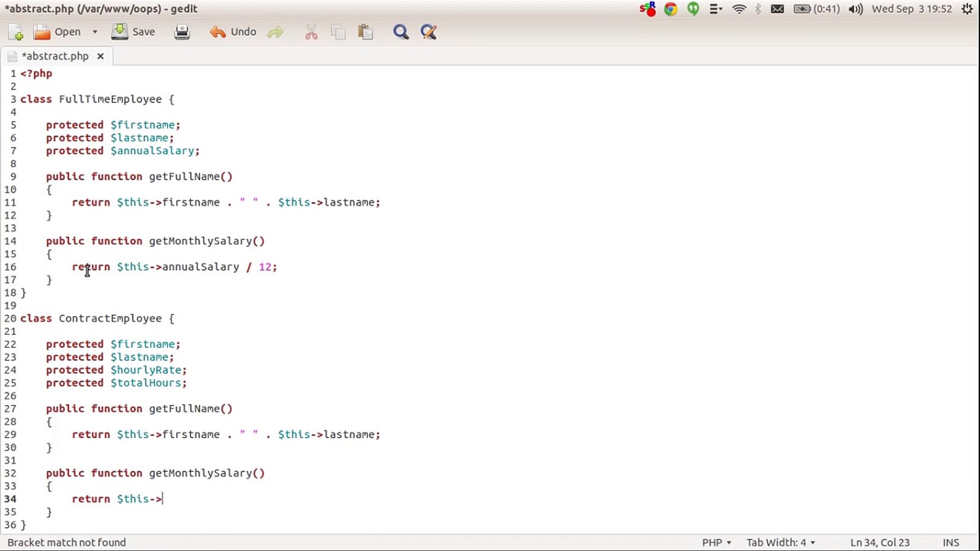The width and height of the screenshot is (980, 551).
Task: Click the Redo arrow icon
Action: click(x=275, y=32)
